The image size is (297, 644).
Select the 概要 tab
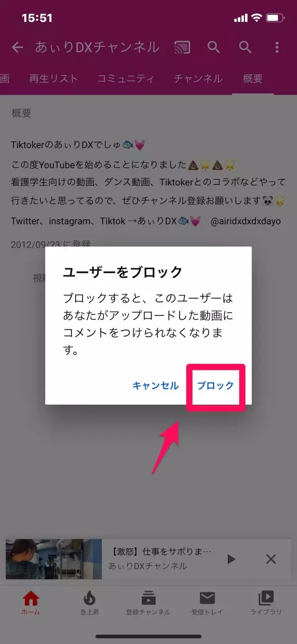(252, 78)
